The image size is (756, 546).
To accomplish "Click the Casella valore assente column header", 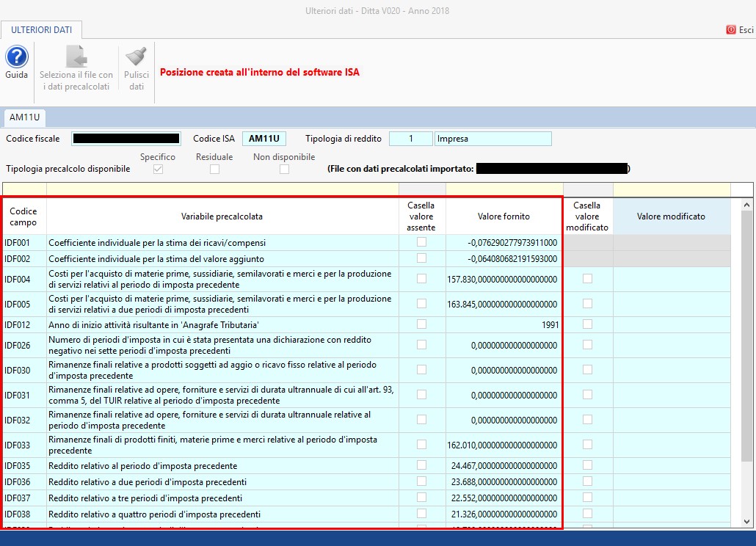I will click(421, 216).
